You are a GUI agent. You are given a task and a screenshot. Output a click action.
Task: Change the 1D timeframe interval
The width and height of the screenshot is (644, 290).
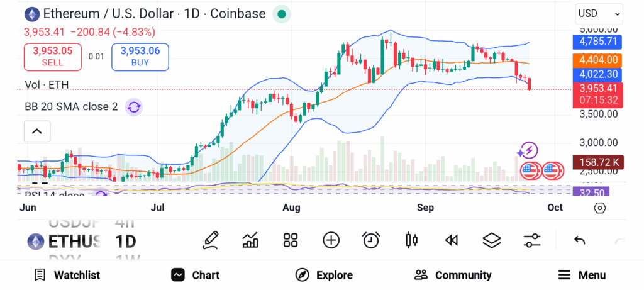pos(125,241)
